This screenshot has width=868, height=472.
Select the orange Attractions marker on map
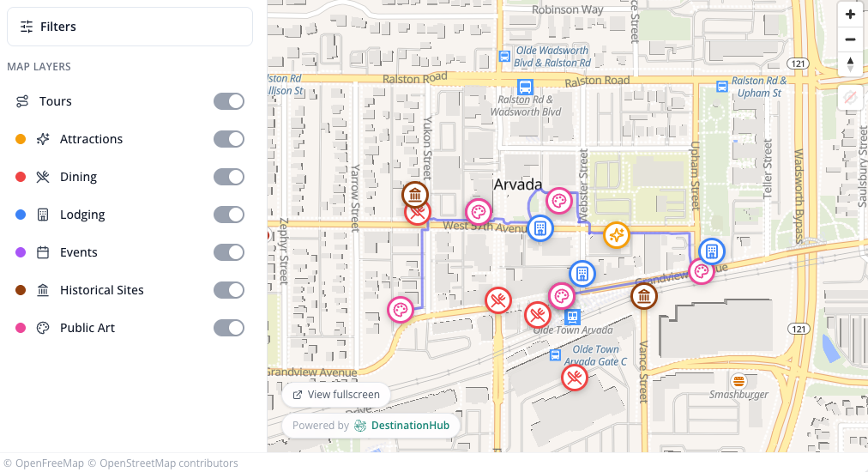(x=616, y=235)
